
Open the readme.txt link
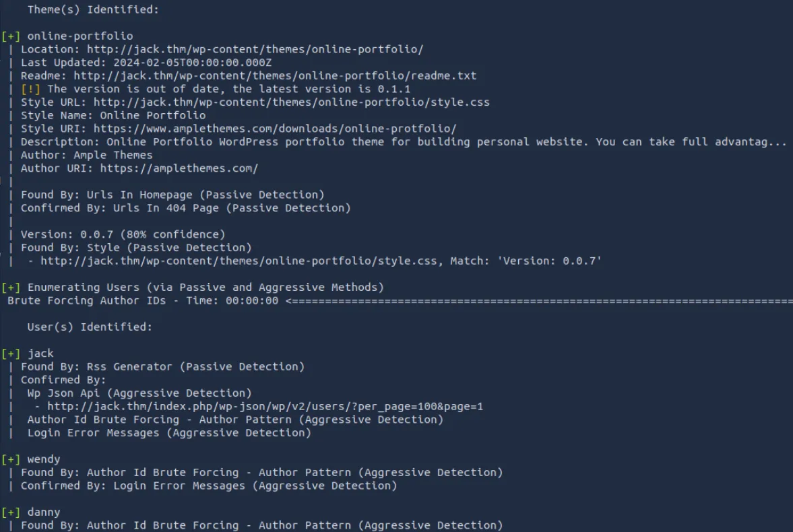[x=275, y=76]
